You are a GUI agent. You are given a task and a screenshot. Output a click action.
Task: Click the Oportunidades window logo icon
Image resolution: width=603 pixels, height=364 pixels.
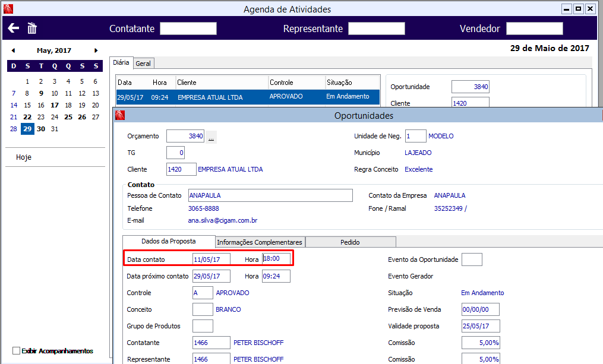[x=120, y=115]
